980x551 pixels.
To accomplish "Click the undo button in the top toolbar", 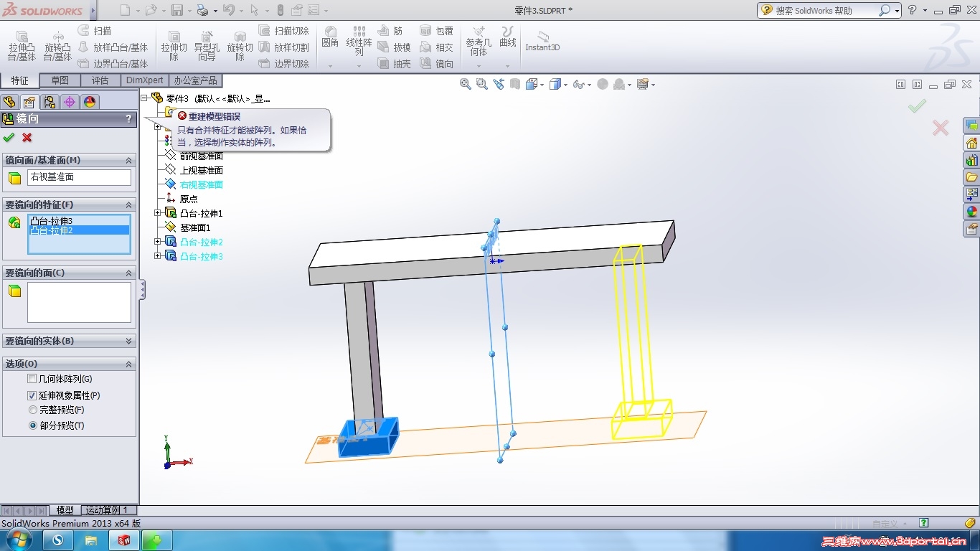I will 228,10.
